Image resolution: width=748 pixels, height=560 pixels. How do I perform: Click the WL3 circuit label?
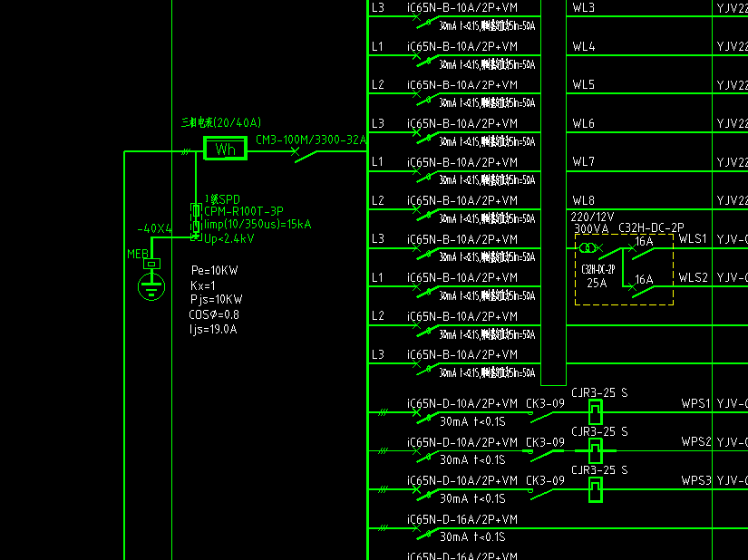click(x=584, y=7)
